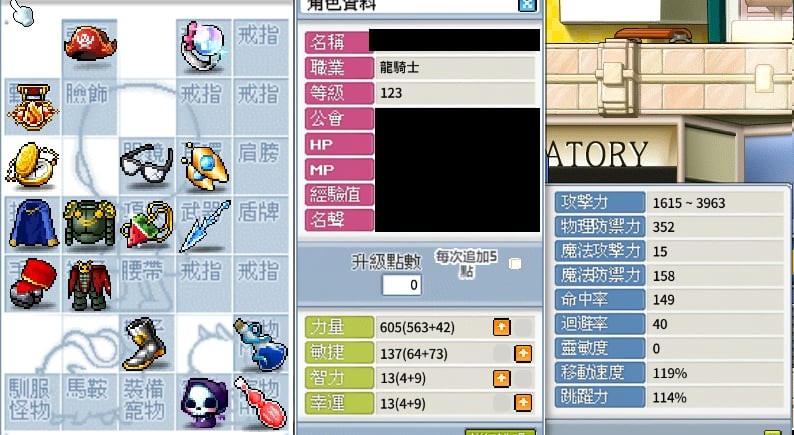Select the green armor top icon
The width and height of the screenshot is (794, 435).
(x=90, y=223)
